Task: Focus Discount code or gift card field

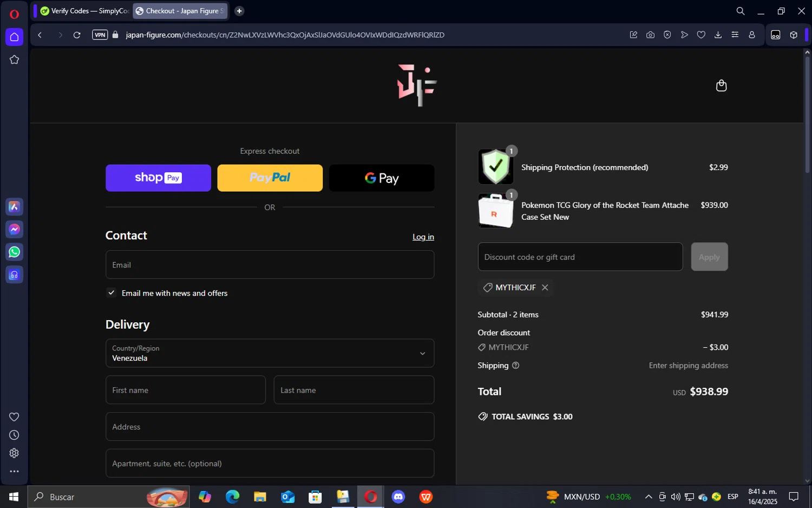Action: click(x=580, y=257)
